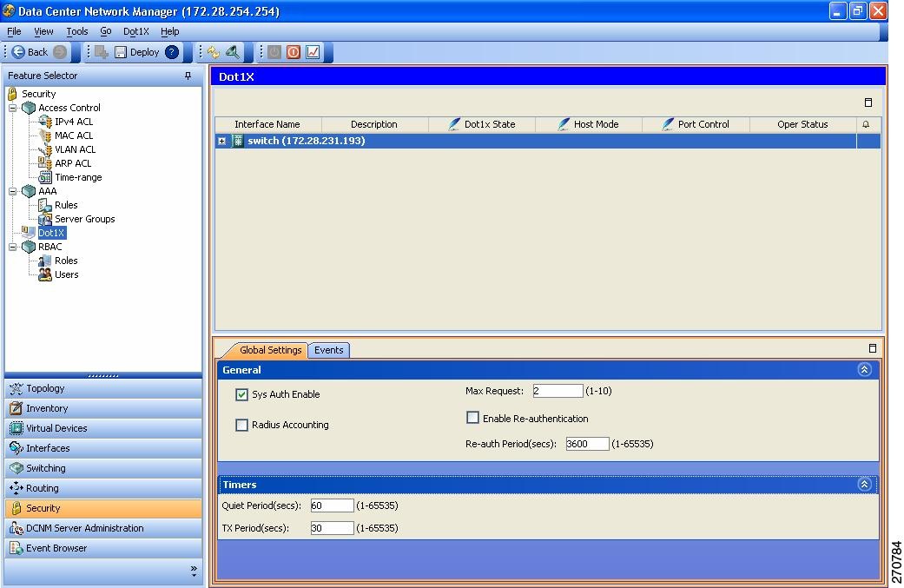Sort by Port Control column header

click(x=696, y=124)
